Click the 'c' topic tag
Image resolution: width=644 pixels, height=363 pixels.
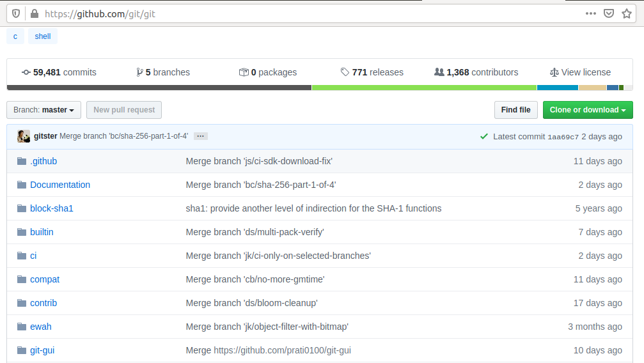pos(15,36)
